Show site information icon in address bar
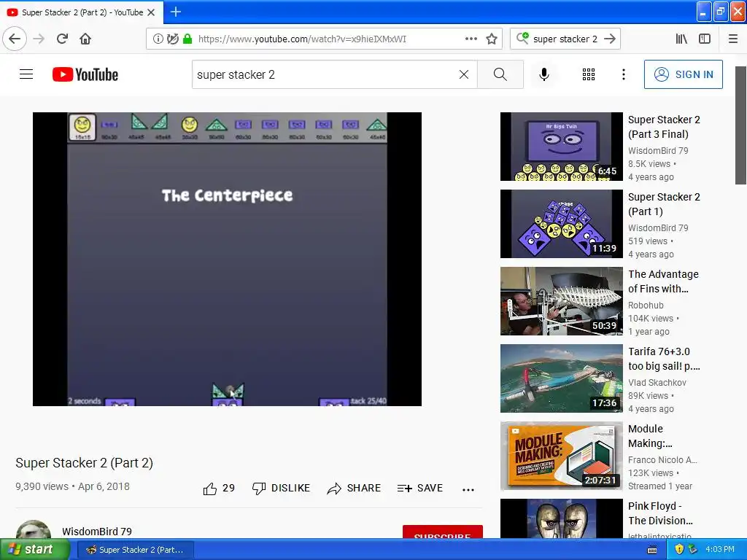This screenshot has width=747, height=560. pyautogui.click(x=158, y=39)
